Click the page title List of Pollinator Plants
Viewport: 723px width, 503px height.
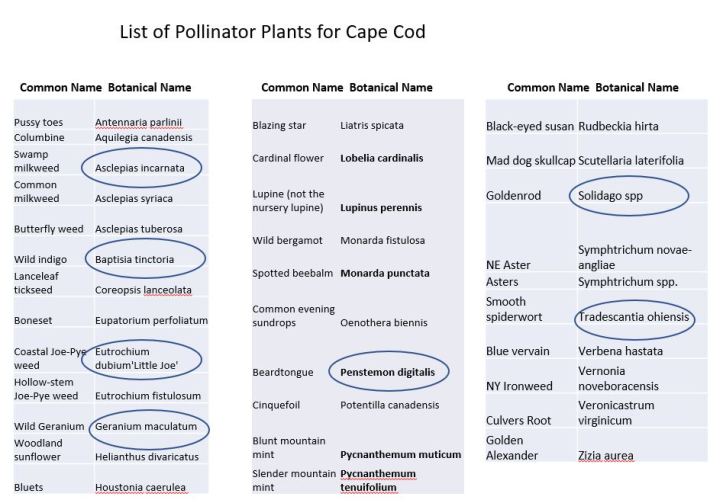click(x=272, y=32)
